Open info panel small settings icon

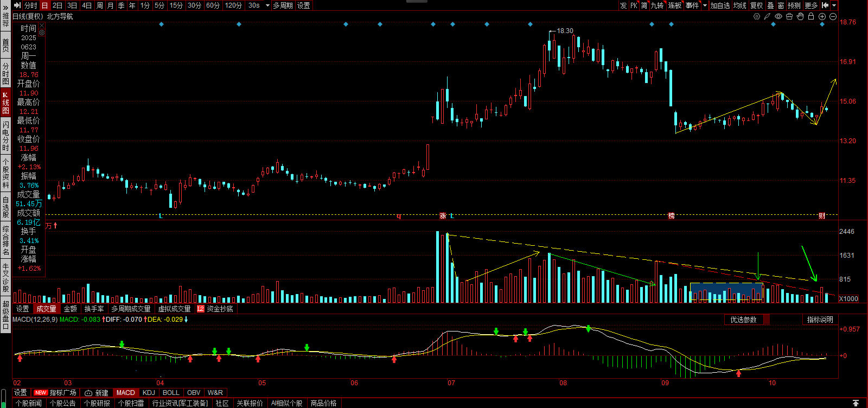pos(42,33)
